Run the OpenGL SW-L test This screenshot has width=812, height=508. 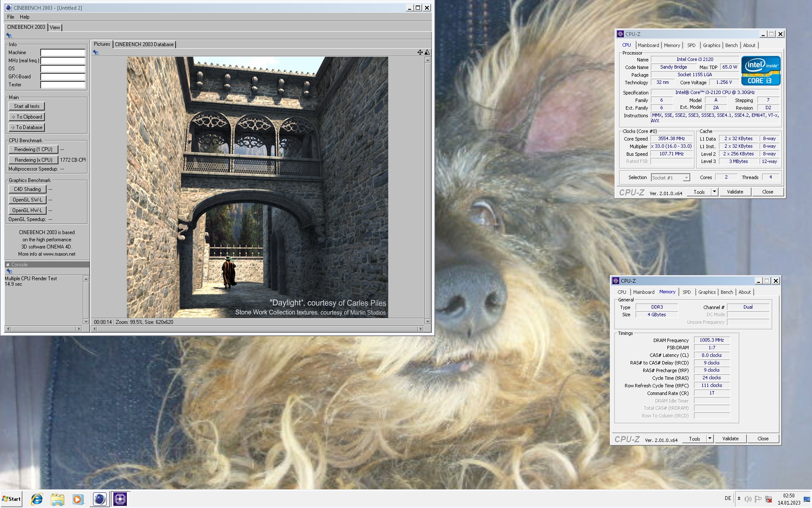27,200
